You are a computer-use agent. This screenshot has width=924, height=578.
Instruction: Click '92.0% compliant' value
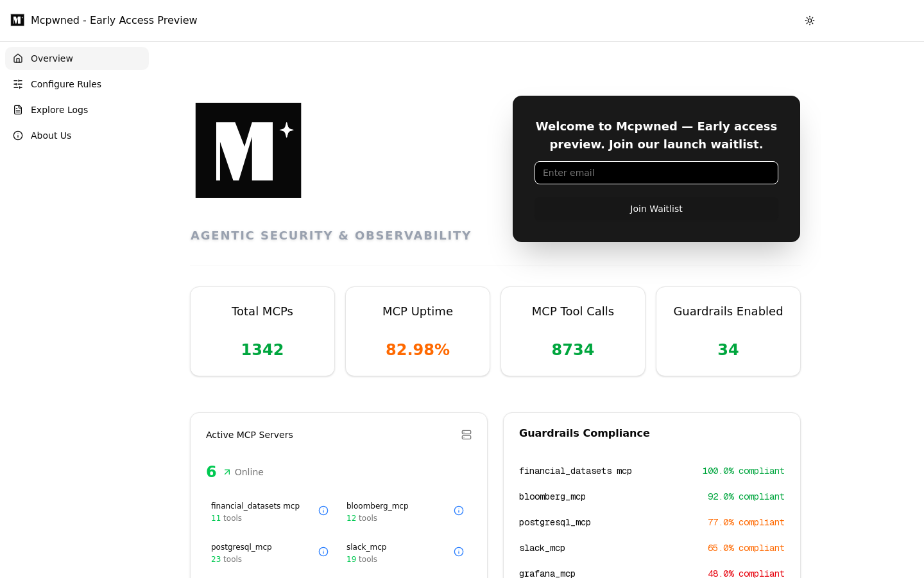point(746,497)
